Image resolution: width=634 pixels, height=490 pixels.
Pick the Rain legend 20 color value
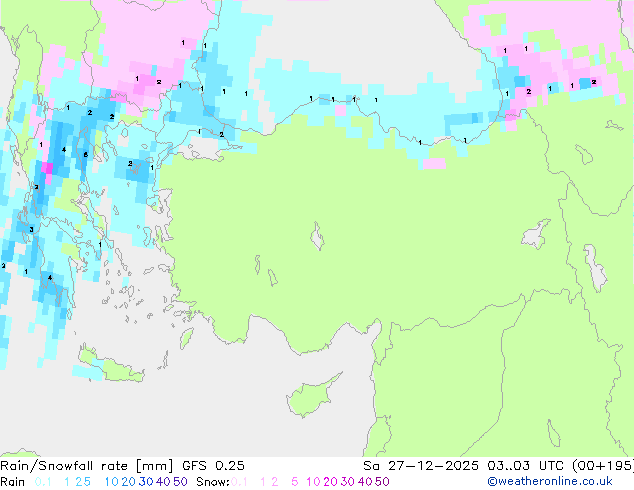[x=128, y=482]
